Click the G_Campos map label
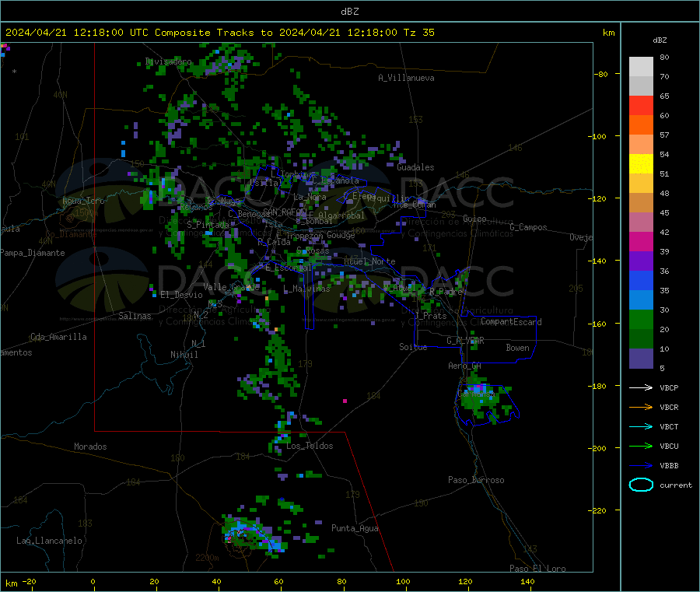The image size is (700, 592). (529, 227)
